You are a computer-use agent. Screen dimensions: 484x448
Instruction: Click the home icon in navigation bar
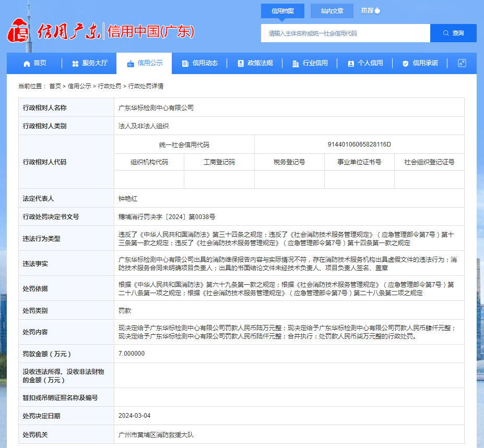27,64
